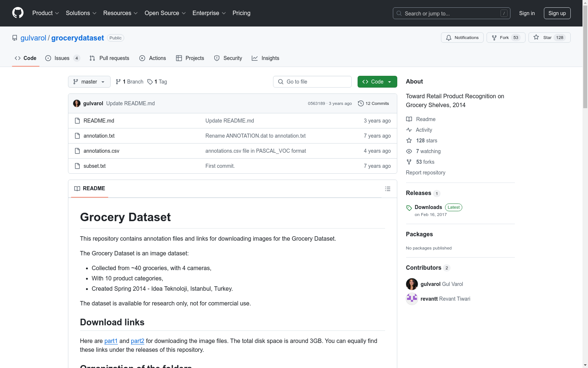This screenshot has width=588, height=368.
Task: Click Report repository link
Action: click(x=426, y=173)
